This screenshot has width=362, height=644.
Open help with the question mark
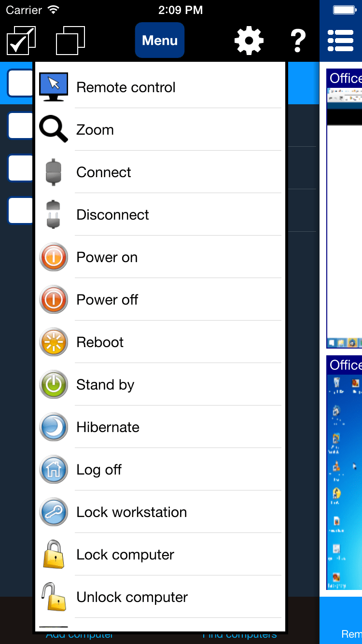tap(298, 41)
